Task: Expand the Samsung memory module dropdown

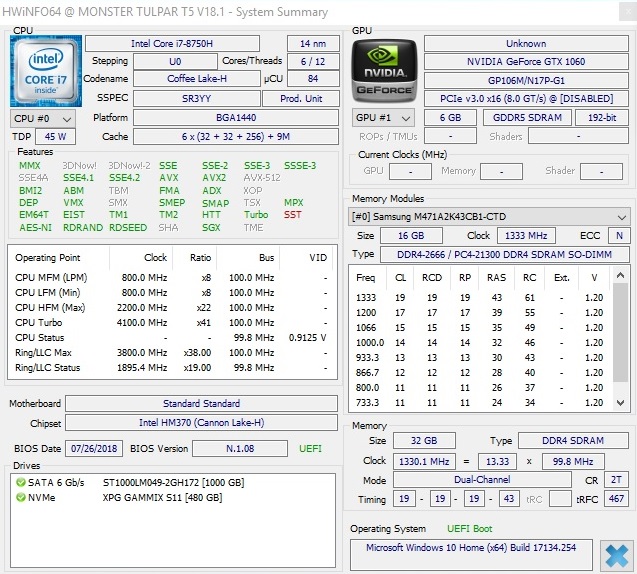Action: point(489,217)
